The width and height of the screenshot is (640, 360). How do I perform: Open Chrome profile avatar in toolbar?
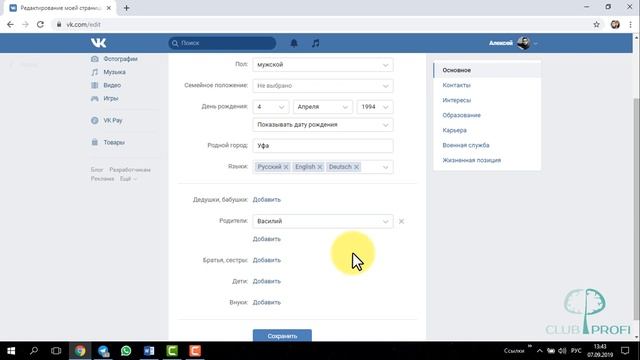point(615,24)
